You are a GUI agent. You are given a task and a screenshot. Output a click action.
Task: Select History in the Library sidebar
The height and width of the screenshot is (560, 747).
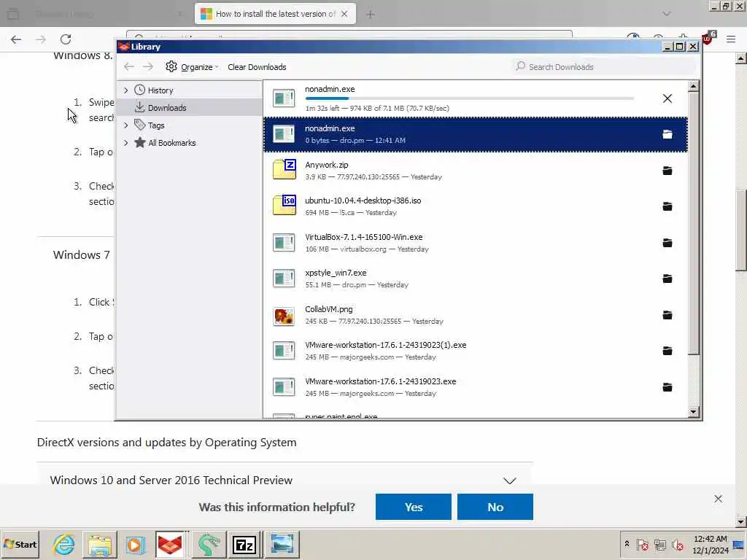tap(160, 90)
